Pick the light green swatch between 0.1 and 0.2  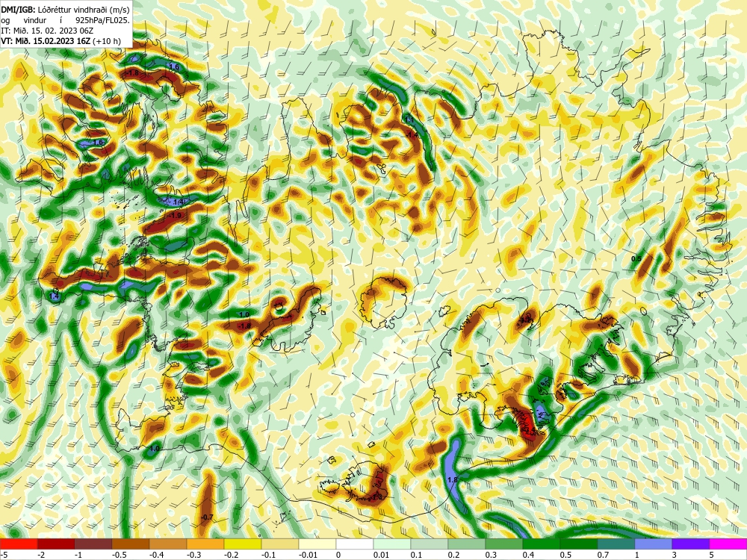click(430, 544)
